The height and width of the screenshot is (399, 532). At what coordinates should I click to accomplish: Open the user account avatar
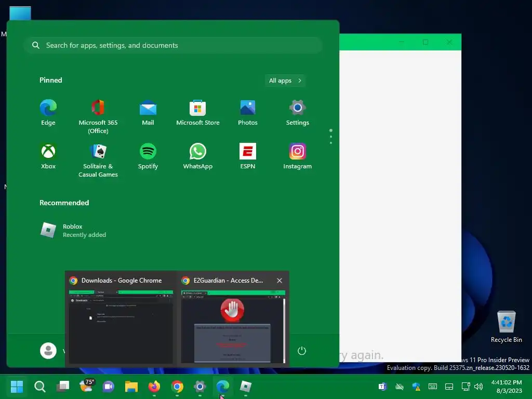(48, 351)
